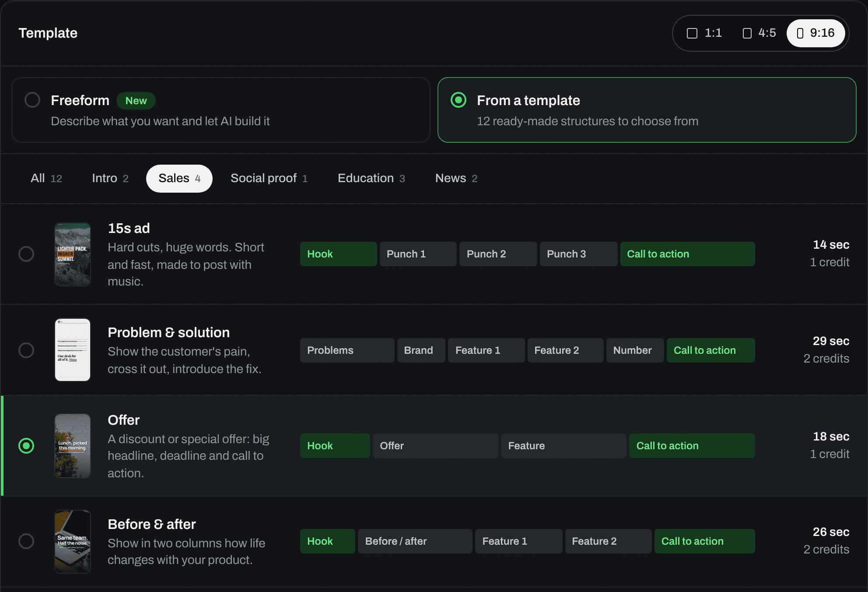
Task: Click the Hook segment in Before & after row
Action: click(x=328, y=541)
